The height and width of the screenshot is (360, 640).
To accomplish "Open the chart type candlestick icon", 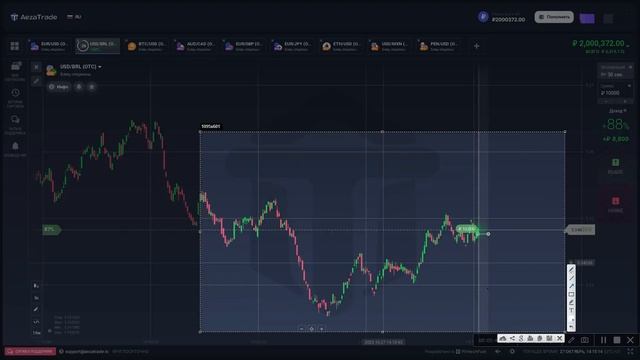I will point(36,286).
